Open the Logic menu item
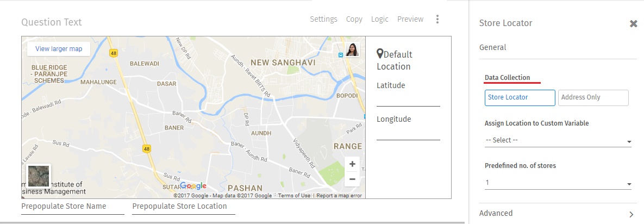644x224 pixels. [379, 19]
